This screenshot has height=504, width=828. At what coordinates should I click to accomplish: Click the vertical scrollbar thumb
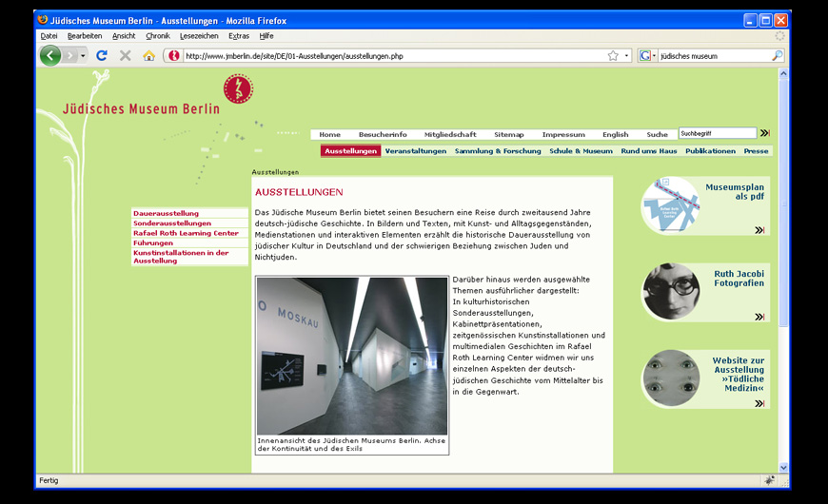pos(783,204)
